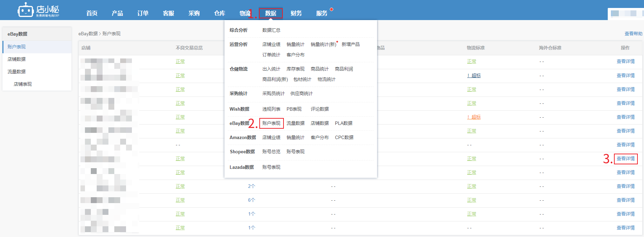Open 账号表现 under Shopee数据

tap(296, 152)
